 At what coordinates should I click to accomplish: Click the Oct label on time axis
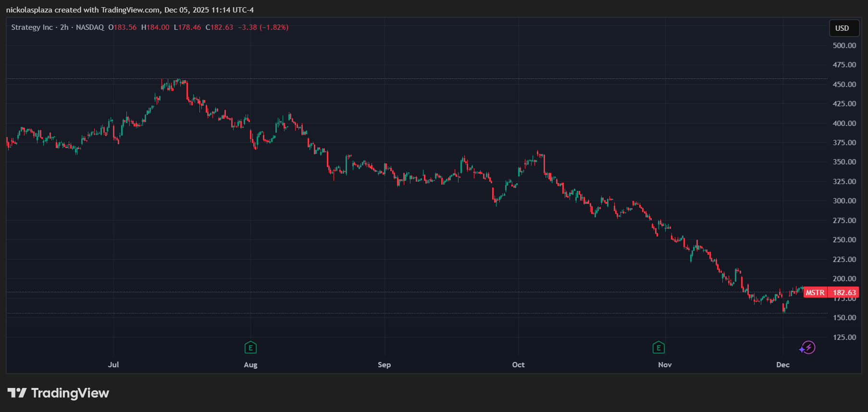518,364
